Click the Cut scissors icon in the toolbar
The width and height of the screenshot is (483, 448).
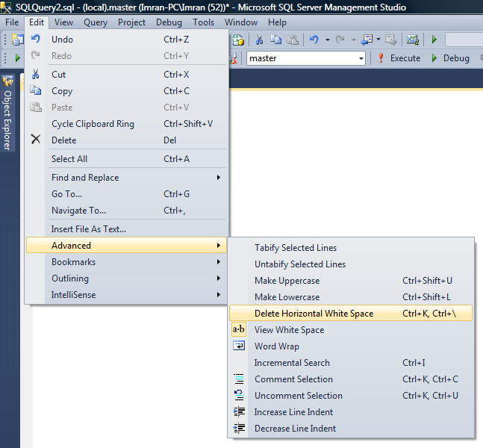click(259, 40)
